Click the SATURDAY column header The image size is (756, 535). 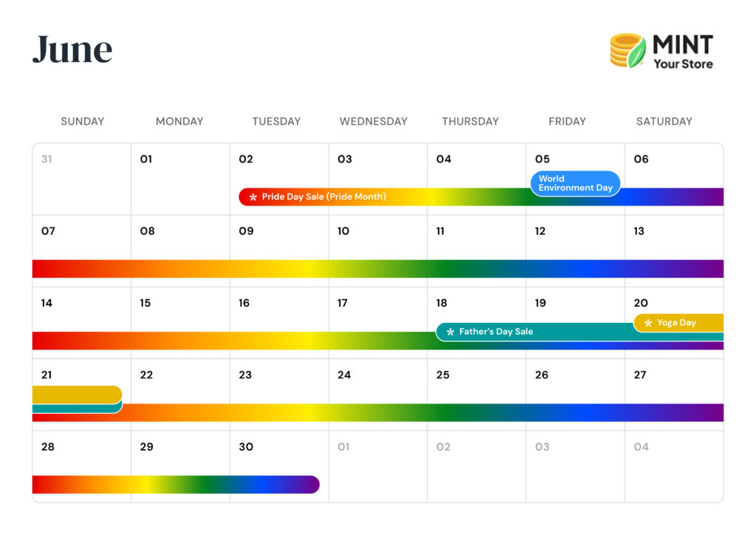[664, 121]
